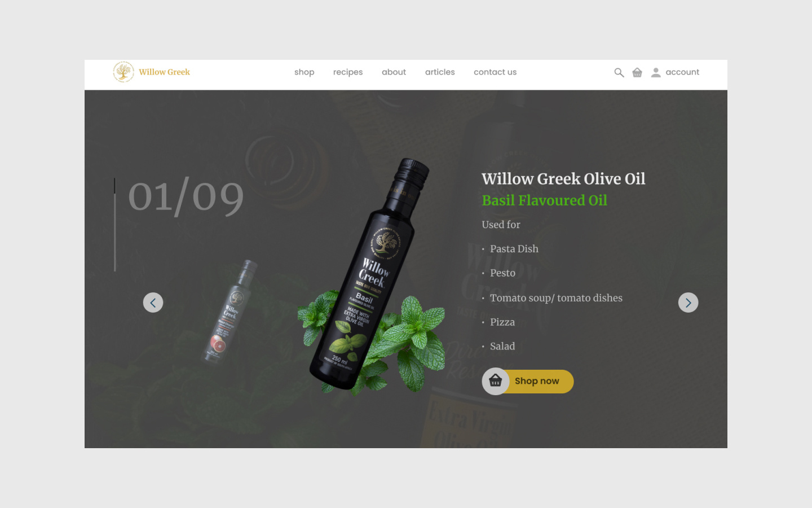Click the Willow Greek brand name
Viewport: 812px width, 508px height.
point(164,72)
